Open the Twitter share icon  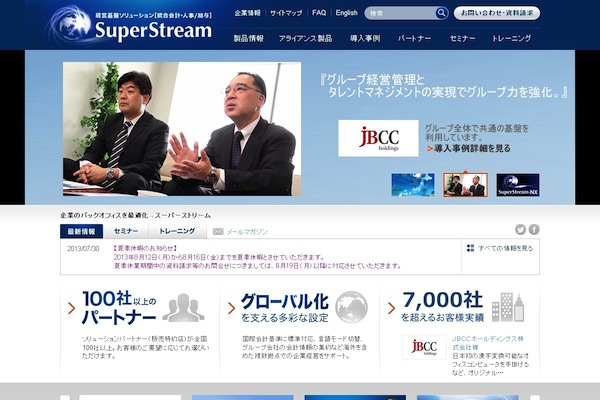click(x=520, y=230)
